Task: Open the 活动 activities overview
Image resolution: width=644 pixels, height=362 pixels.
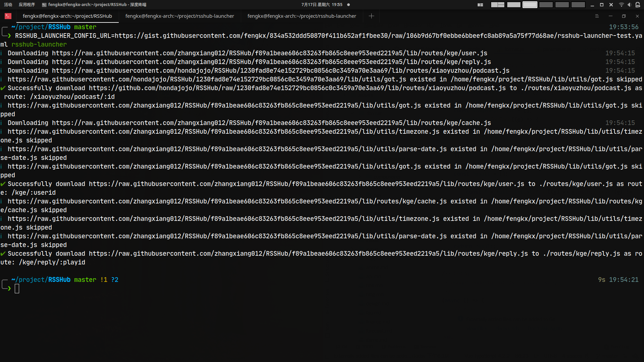Action: (x=8, y=5)
